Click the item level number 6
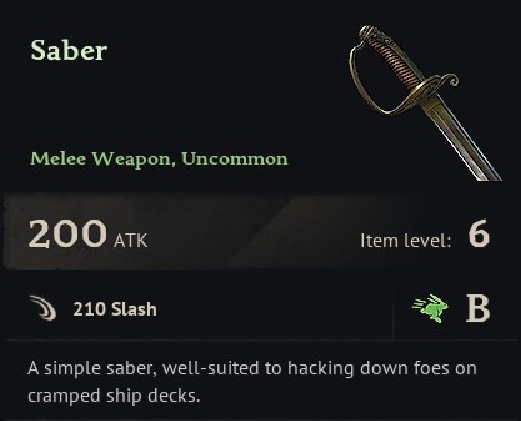521x421 pixels. pyautogui.click(x=479, y=233)
